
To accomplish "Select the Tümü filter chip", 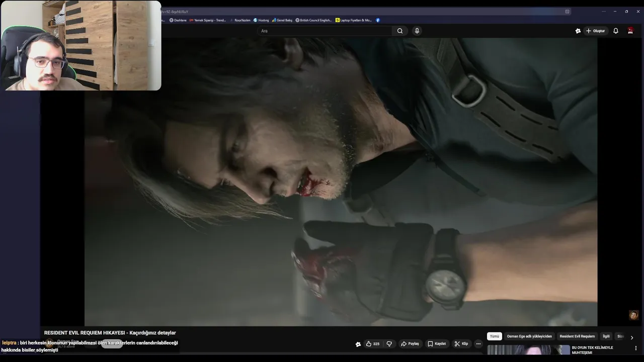I will 495,336.
